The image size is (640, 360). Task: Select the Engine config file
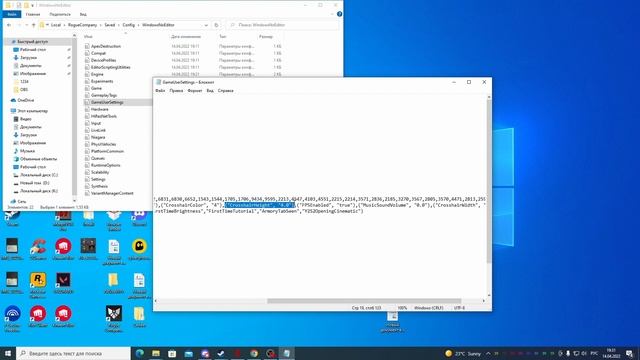pos(97,74)
